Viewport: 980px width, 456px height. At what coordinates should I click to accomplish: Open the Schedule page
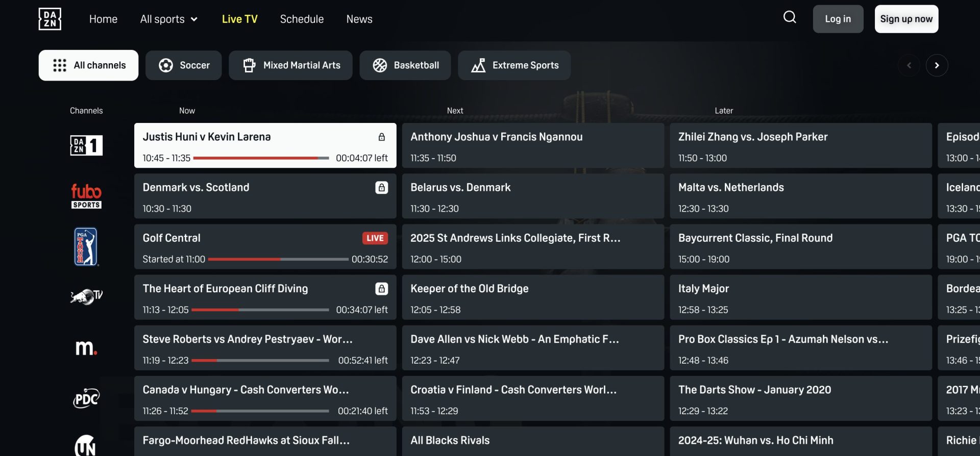click(x=302, y=19)
